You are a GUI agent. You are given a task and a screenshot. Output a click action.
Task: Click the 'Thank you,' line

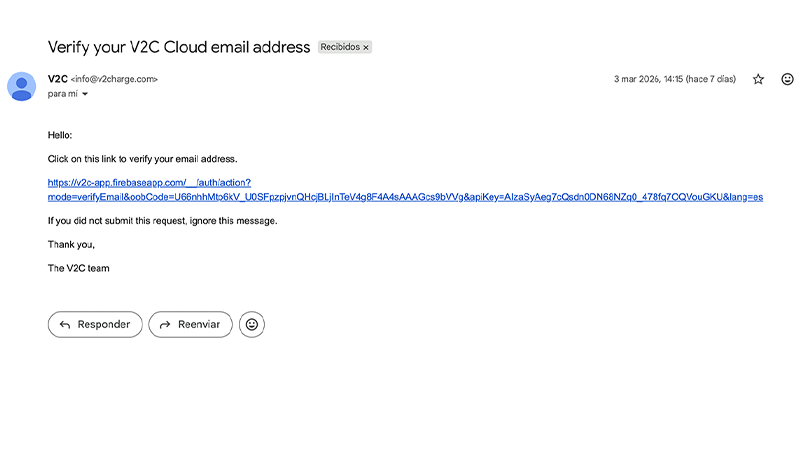click(71, 244)
